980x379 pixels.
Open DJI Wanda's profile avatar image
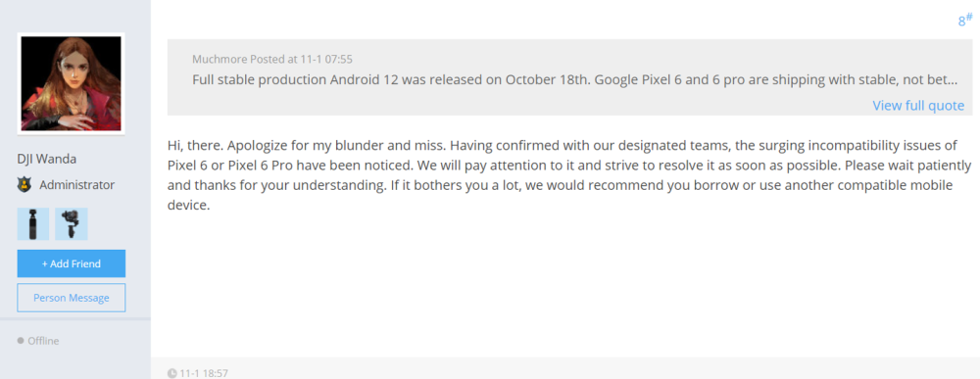click(x=72, y=83)
